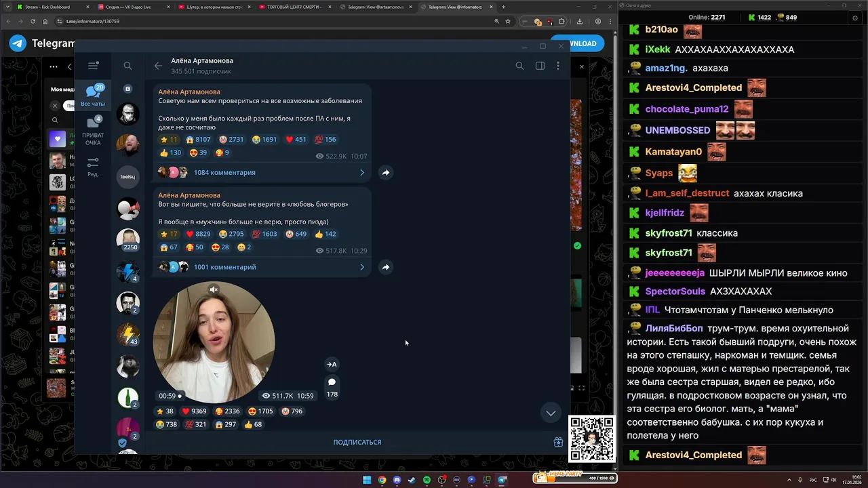Click username UNEMBOSSED in Kick chat
The image size is (868, 488).
click(677, 130)
